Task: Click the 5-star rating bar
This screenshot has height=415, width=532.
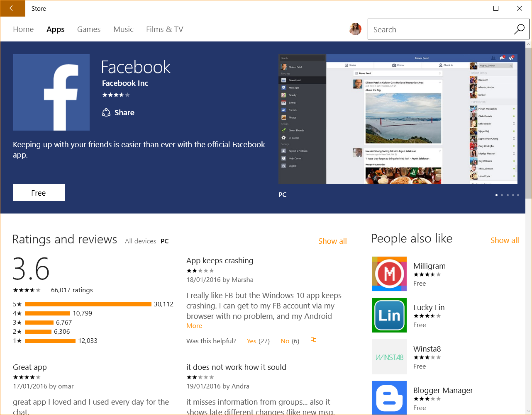Action: pyautogui.click(x=88, y=304)
